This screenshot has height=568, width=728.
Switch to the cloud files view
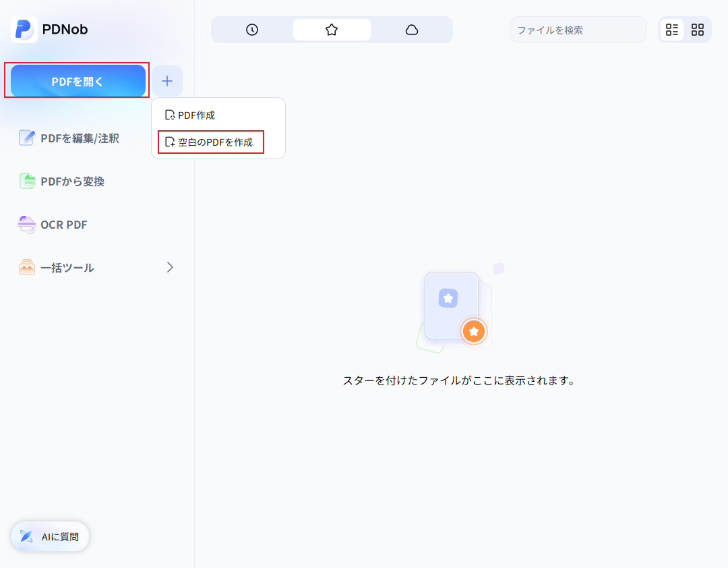point(413,30)
